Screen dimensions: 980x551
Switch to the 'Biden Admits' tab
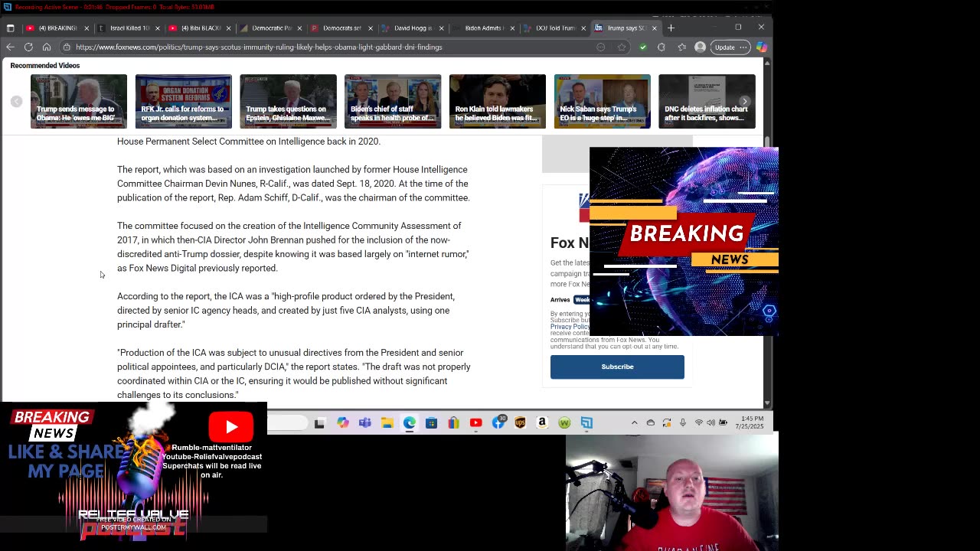(484, 28)
